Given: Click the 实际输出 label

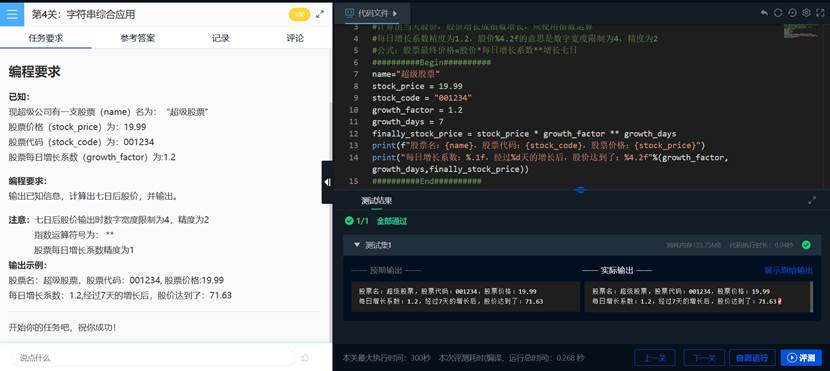Looking at the screenshot, I should [617, 270].
